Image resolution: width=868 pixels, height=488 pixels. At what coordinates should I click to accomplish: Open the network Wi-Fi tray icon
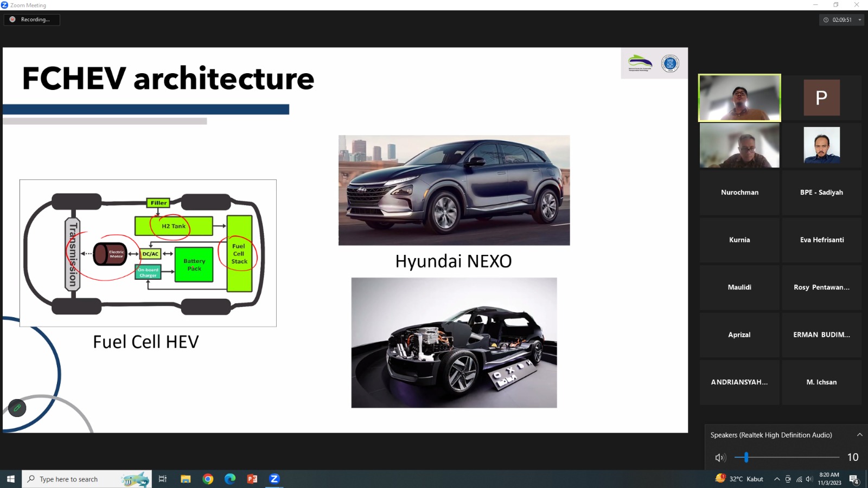tap(799, 479)
